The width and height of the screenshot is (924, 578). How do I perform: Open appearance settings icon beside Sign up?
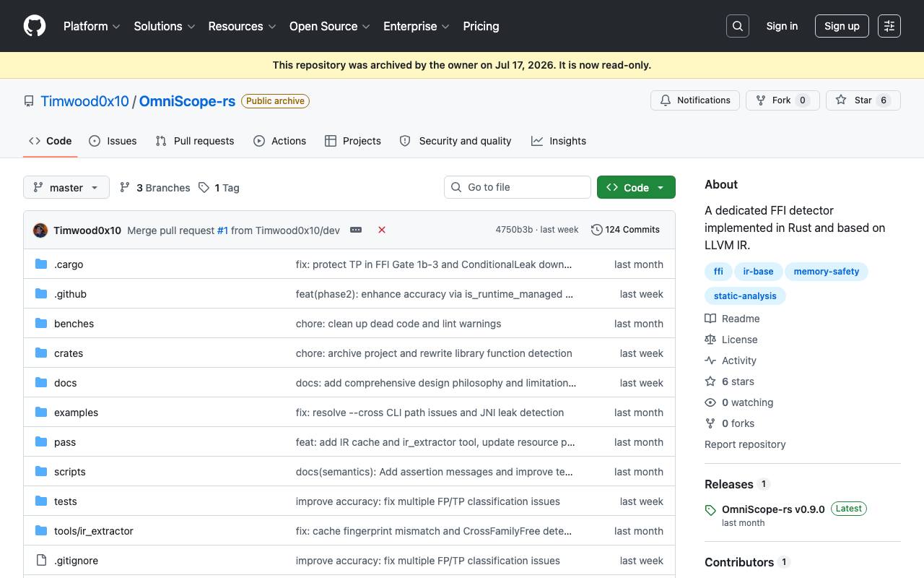889,26
